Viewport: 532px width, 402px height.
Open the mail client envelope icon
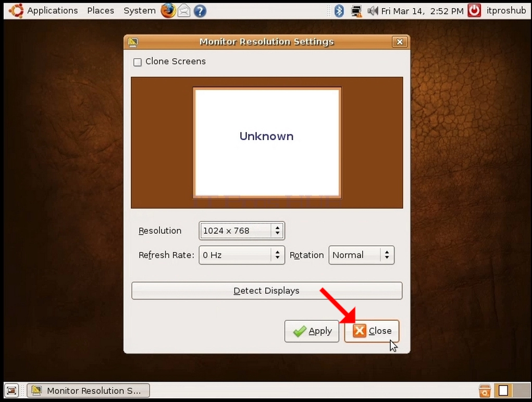[184, 11]
